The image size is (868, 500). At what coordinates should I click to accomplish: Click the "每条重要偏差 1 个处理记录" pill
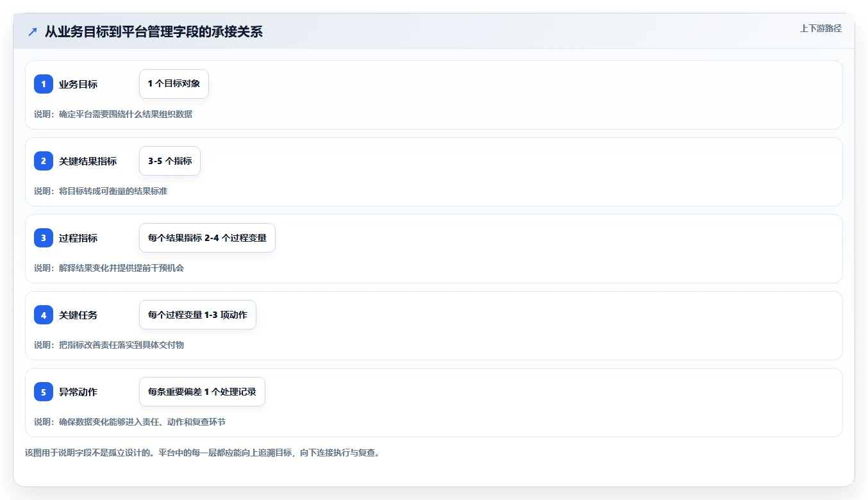pyautogui.click(x=202, y=392)
